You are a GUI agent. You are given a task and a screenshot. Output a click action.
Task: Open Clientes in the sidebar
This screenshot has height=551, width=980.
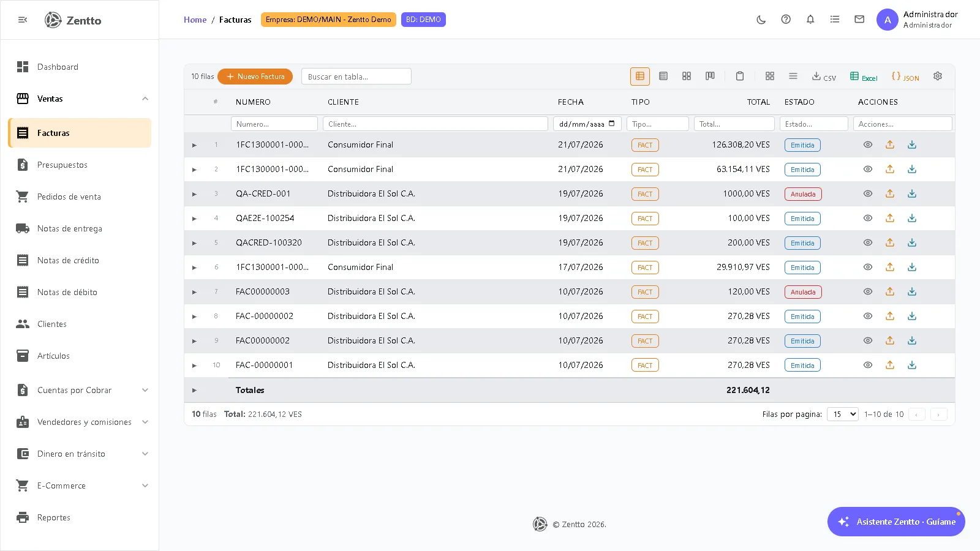80,324
